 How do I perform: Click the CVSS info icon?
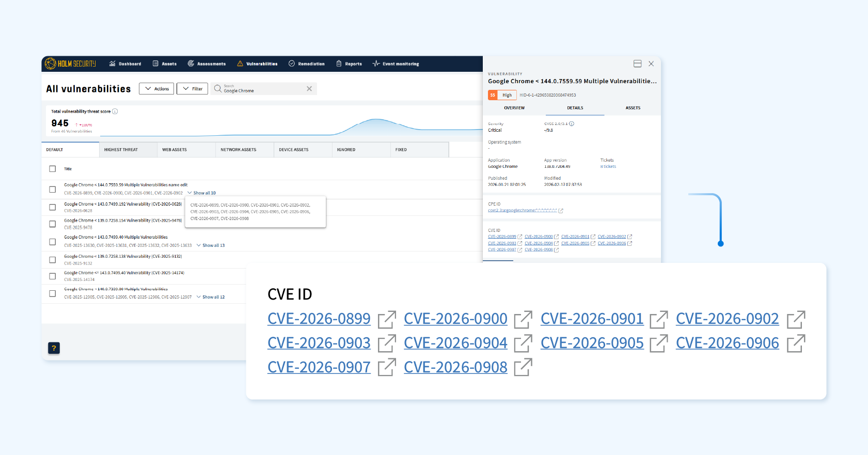(572, 124)
